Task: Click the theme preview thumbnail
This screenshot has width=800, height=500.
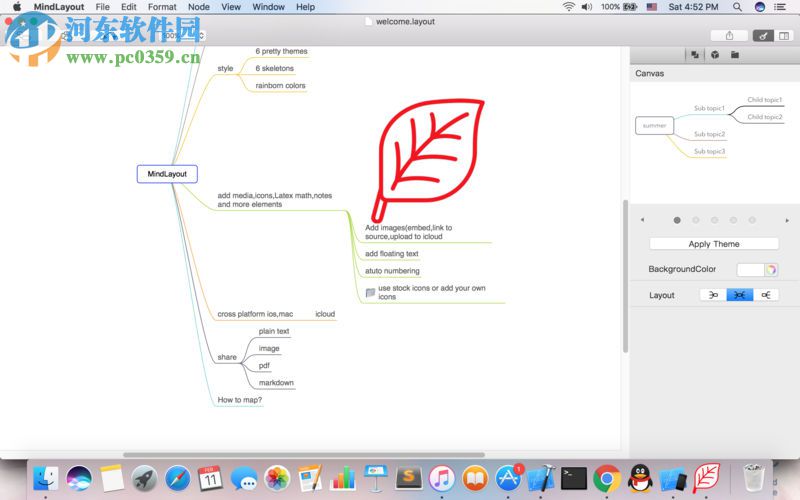Action: click(710, 128)
